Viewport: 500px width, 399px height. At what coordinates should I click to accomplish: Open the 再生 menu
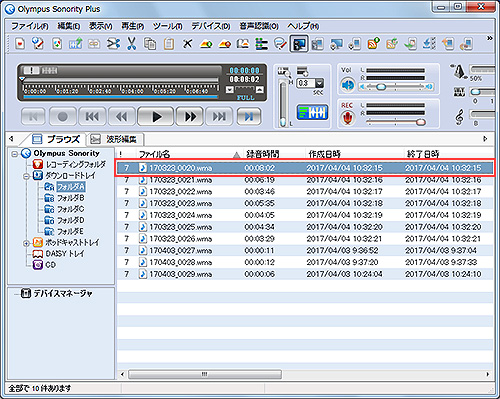click(132, 26)
